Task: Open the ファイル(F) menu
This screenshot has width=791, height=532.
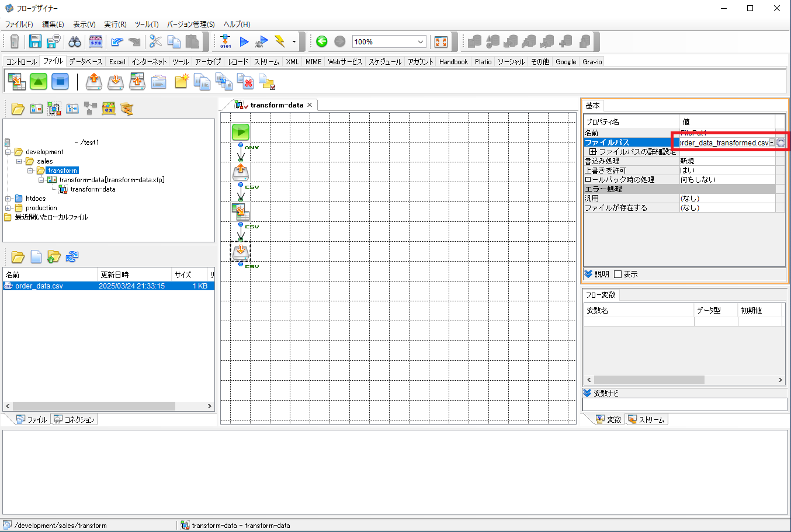Action: (x=19, y=24)
